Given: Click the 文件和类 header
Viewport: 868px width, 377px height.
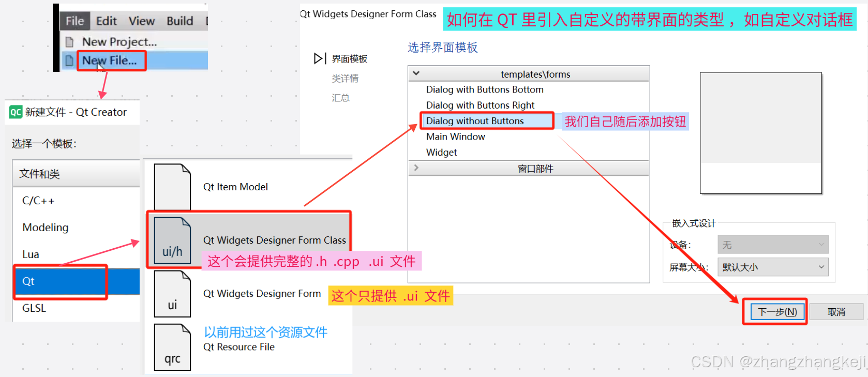Looking at the screenshot, I should 76,174.
